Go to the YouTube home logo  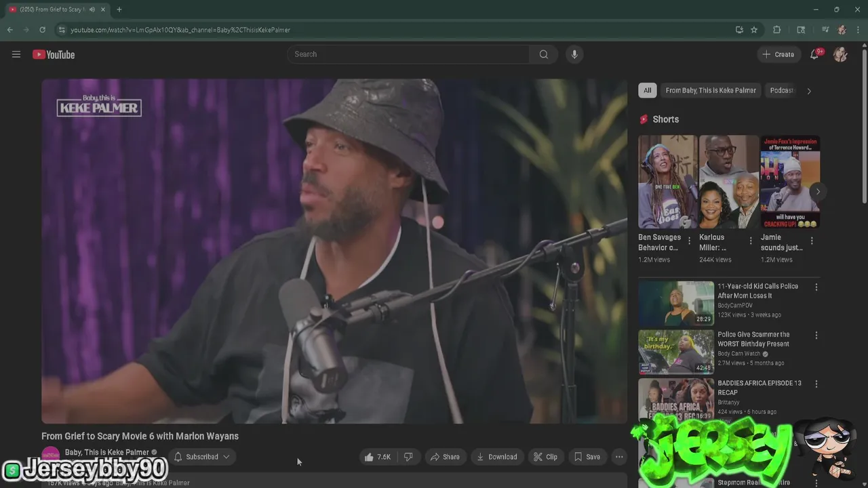point(54,54)
